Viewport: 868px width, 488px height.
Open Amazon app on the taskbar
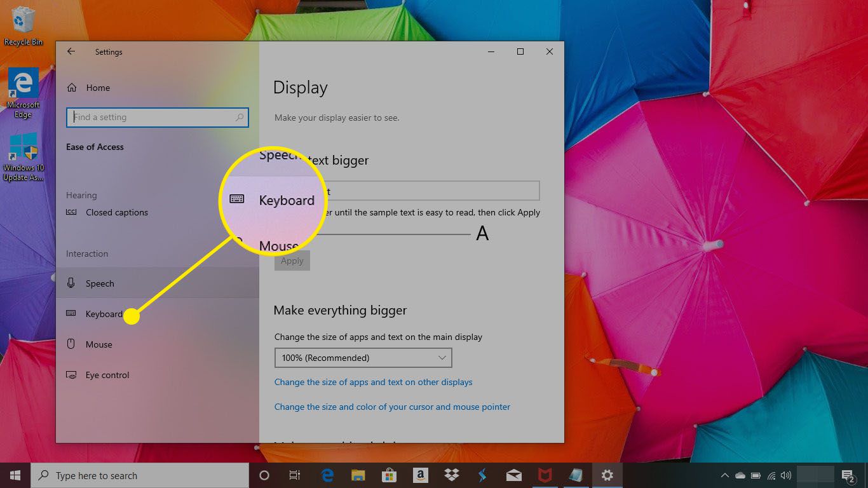tap(421, 475)
